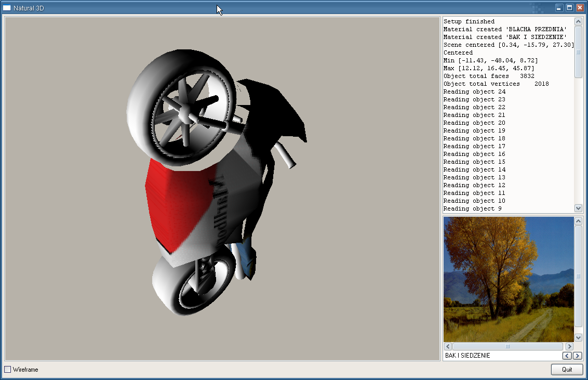Screen dimensions: 588x380
Task: Minimize the Natural 3D window
Action: [x=559, y=8]
